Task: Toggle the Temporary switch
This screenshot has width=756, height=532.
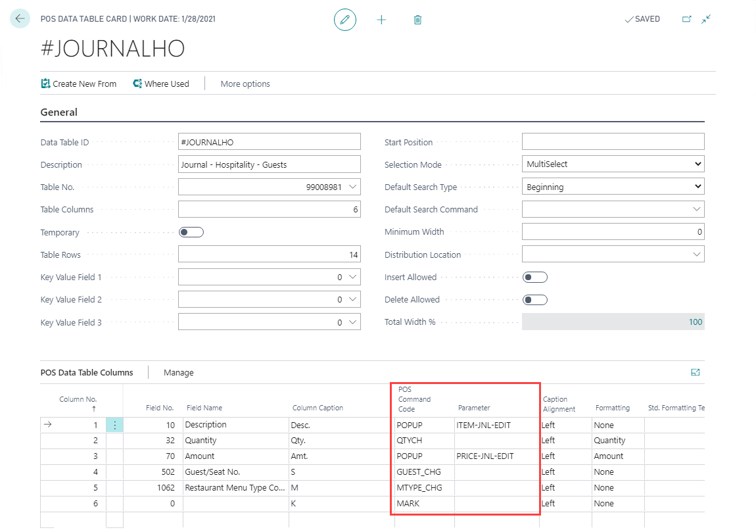Action: click(191, 232)
